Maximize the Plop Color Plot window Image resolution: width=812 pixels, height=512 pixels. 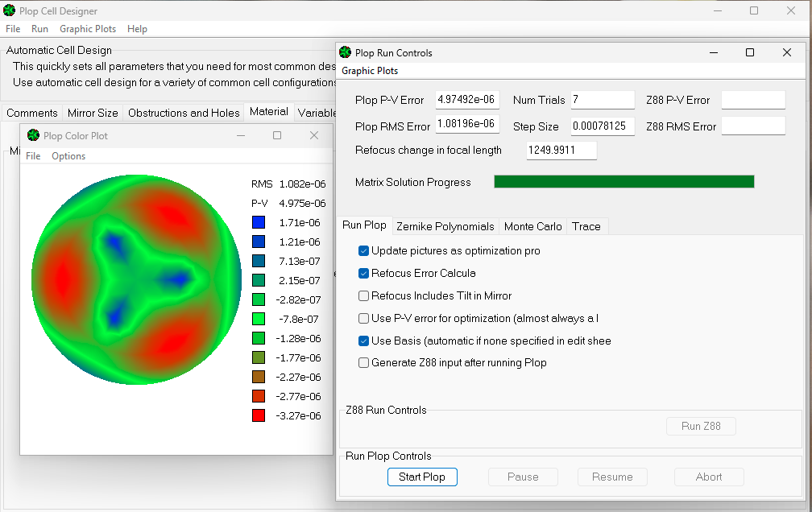coord(277,135)
